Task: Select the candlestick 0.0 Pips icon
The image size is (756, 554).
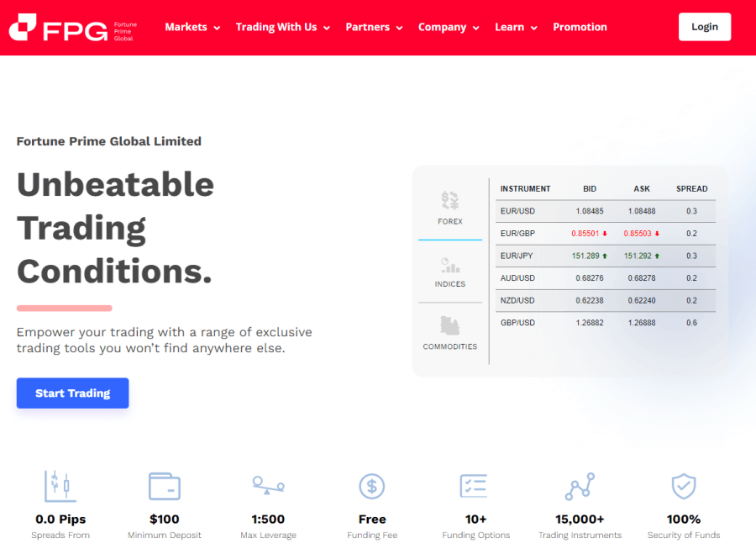Action: tap(60, 487)
